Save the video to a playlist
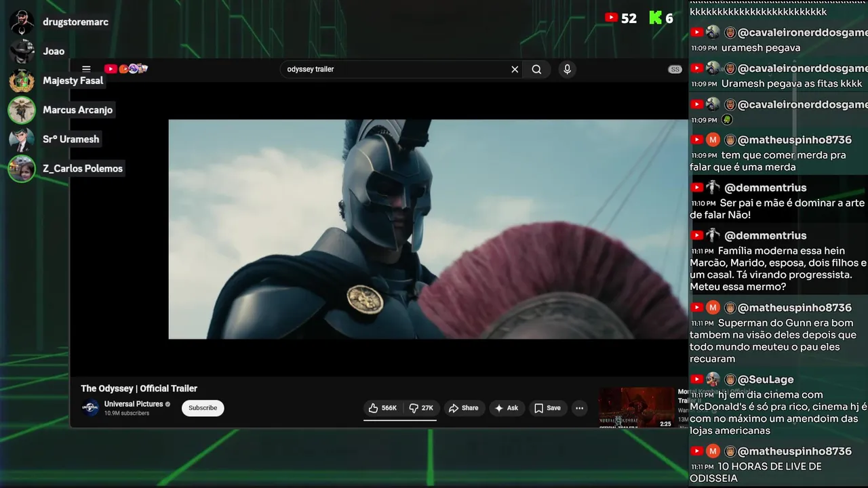This screenshot has height=488, width=868. click(548, 408)
